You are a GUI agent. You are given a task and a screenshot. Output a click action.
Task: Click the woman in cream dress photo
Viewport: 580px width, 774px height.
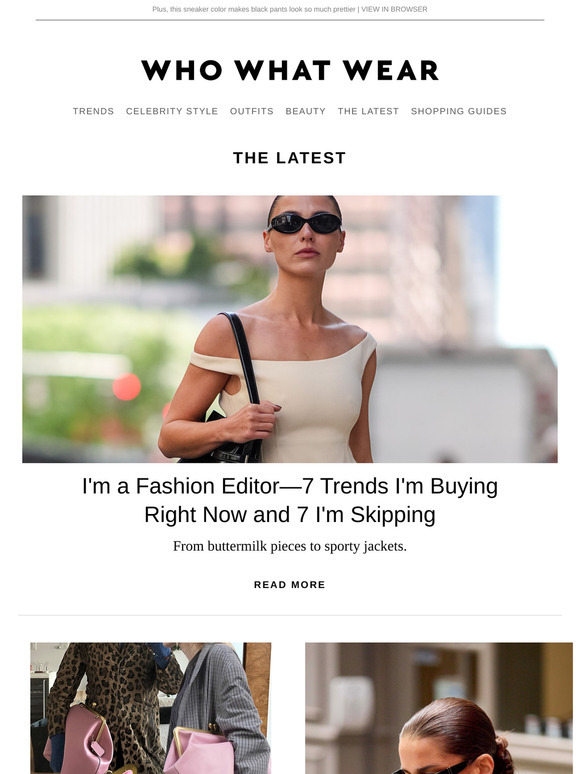(290, 329)
